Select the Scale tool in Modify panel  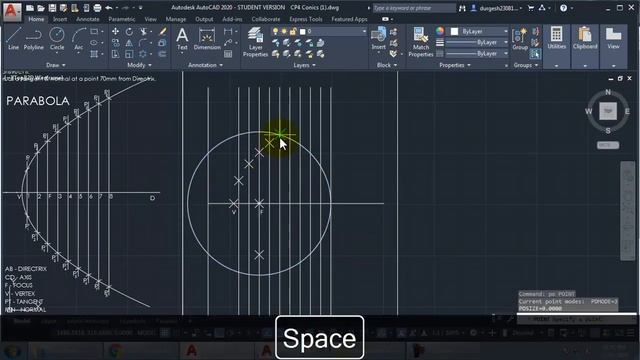point(129,53)
